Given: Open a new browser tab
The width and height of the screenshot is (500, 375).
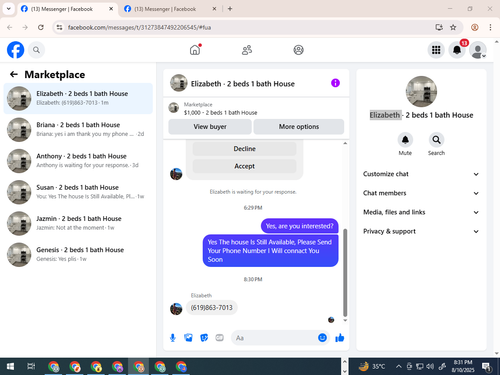Looking at the screenshot, I should pos(230,9).
